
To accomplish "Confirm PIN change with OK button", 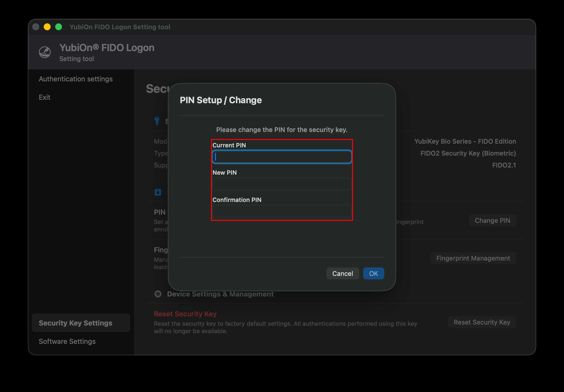I will [x=374, y=273].
